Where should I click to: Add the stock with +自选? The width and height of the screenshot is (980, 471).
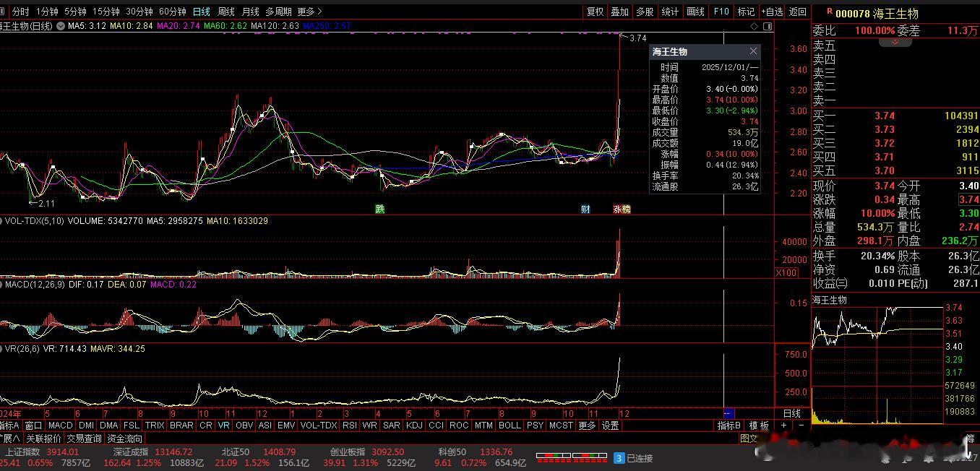pos(772,12)
